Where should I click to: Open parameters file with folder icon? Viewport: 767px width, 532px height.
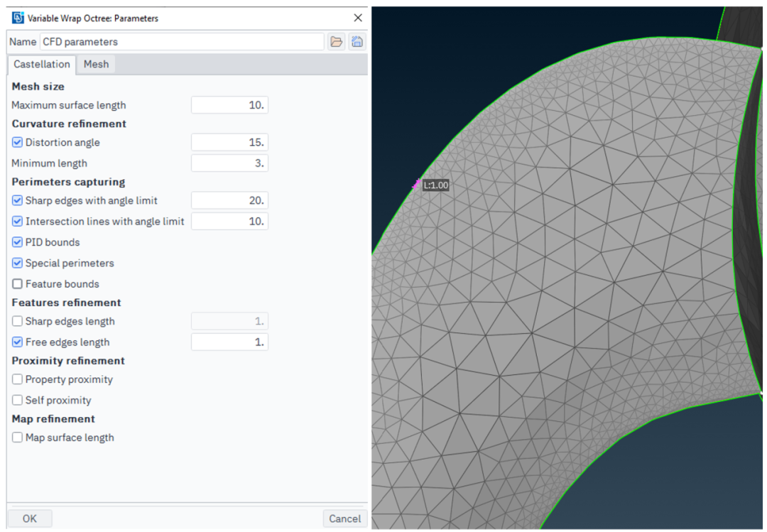pyautogui.click(x=336, y=42)
